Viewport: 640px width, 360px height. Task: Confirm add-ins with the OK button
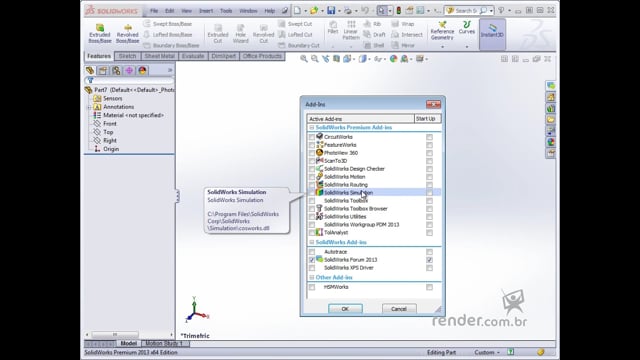[x=345, y=309]
